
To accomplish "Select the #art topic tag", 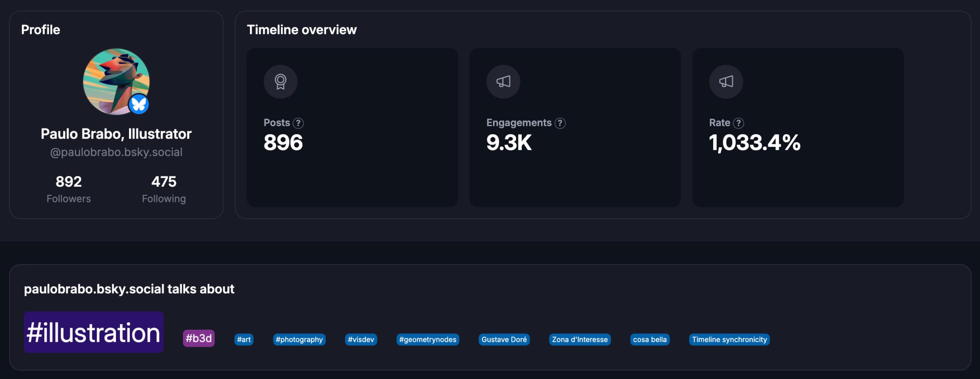I will point(244,340).
